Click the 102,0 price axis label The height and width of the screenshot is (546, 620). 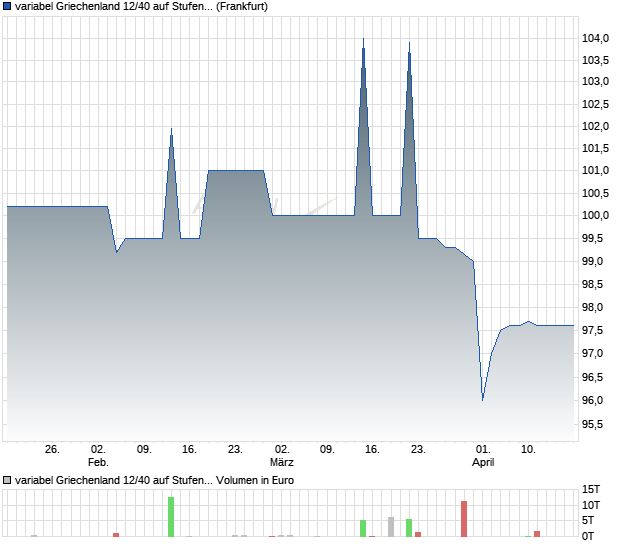pyautogui.click(x=595, y=127)
